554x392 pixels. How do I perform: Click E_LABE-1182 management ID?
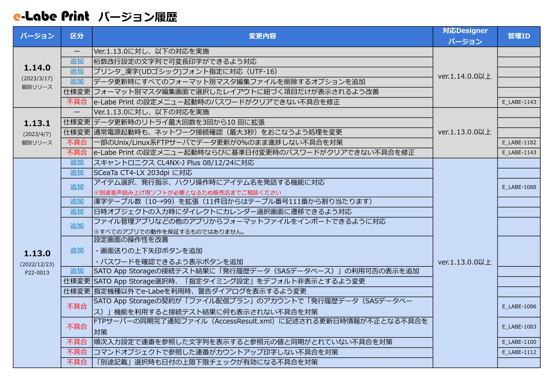[519, 143]
